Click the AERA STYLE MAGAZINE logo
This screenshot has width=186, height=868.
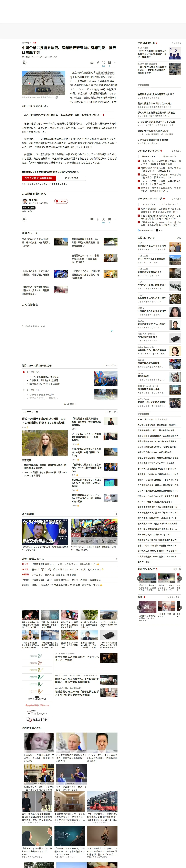(37, 698)
